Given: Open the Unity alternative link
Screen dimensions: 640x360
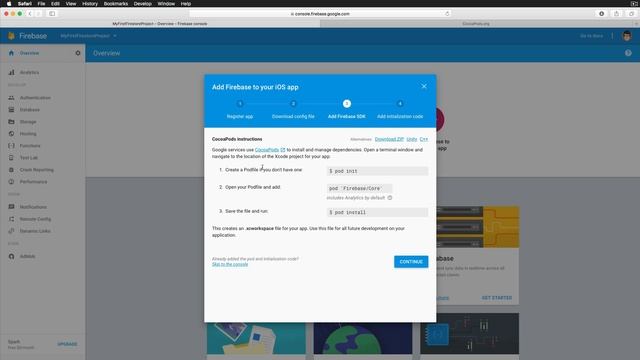Looking at the screenshot, I should point(412,139).
